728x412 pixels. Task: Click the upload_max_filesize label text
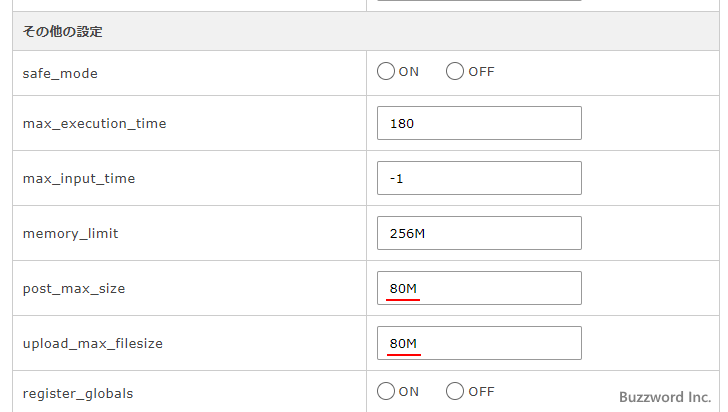[92, 344]
